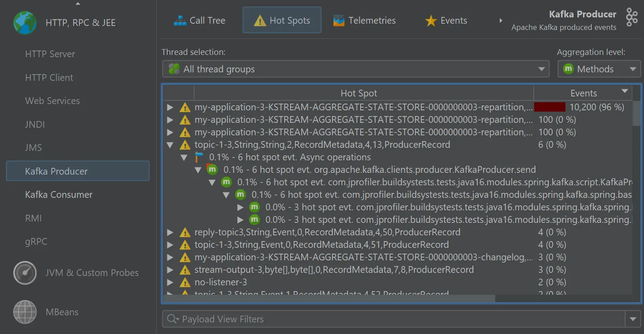Open HTTP Server probe
This screenshot has height=334, width=644.
coord(50,54)
